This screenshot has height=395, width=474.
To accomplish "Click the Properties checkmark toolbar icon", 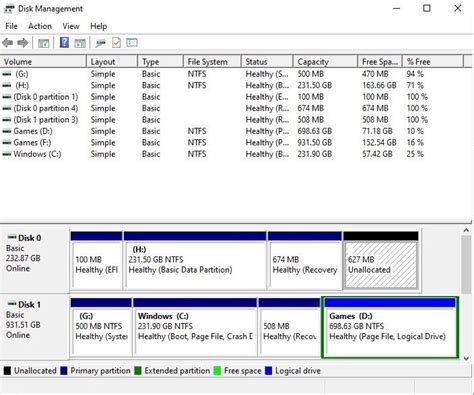I will coord(116,43).
